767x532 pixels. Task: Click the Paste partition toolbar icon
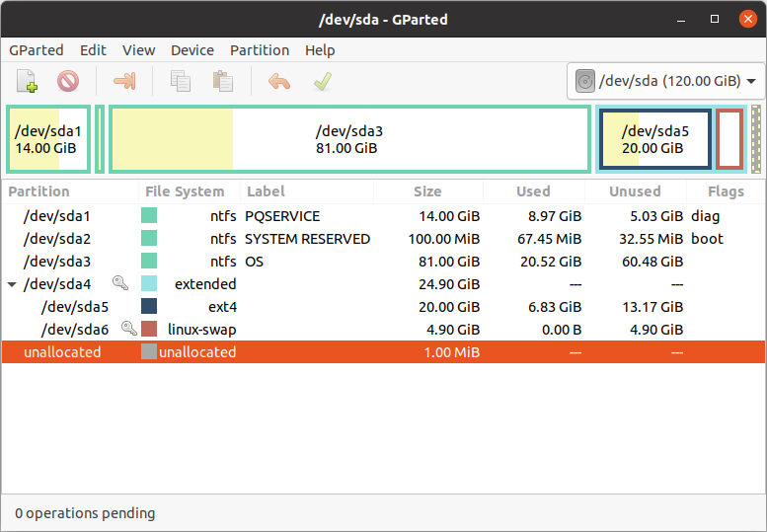(222, 81)
